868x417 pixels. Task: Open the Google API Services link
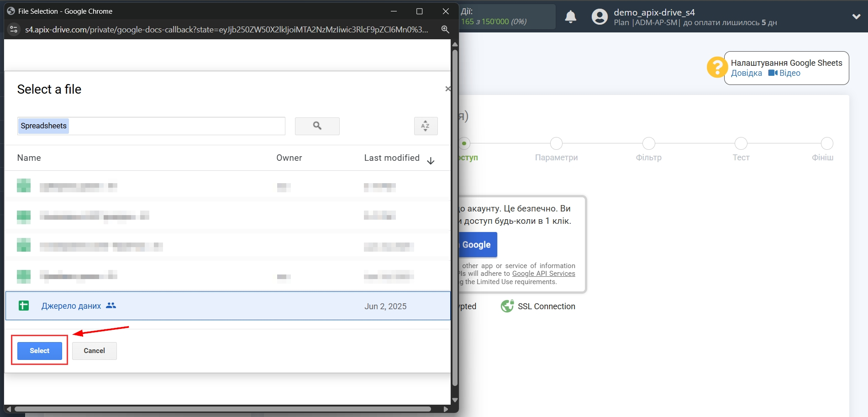544,274
